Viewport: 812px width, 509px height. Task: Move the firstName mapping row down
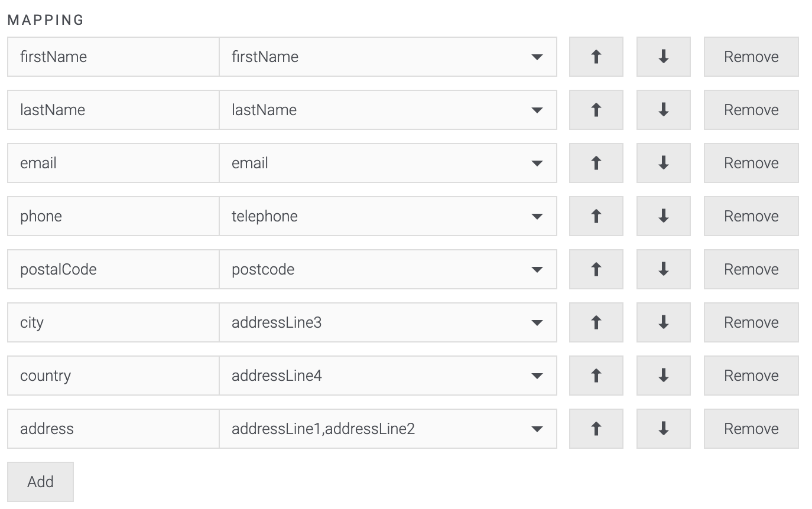(x=663, y=57)
